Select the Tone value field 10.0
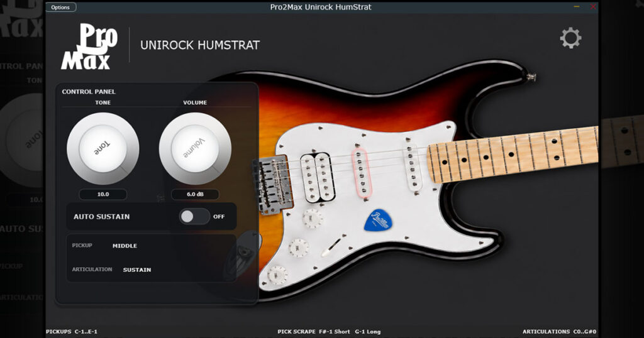Image resolution: width=644 pixels, height=338 pixels. tap(103, 194)
